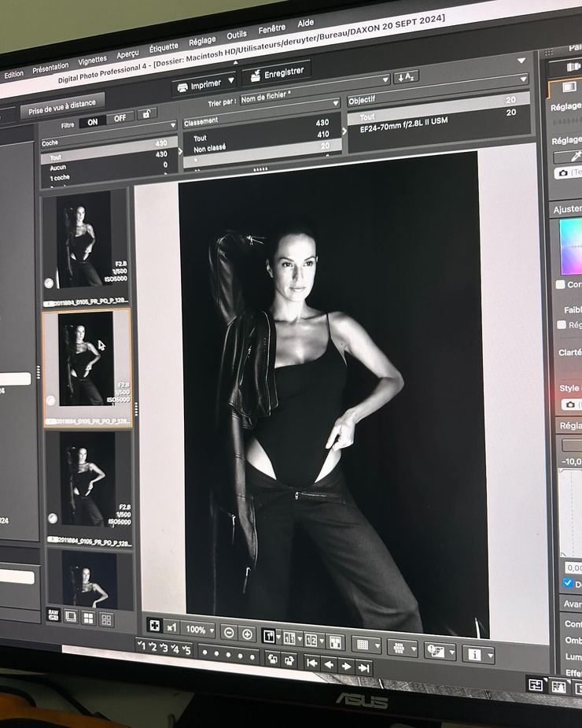Viewport: 582px width, 728px height.
Task: Click the Enregistrer save button
Action: pos(276,72)
